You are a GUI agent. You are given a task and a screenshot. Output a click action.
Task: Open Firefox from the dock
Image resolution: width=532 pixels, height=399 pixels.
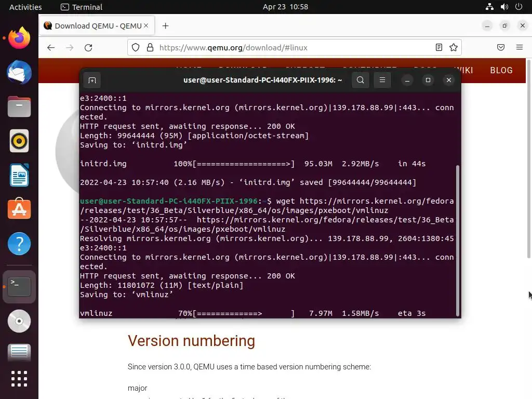tap(19, 37)
